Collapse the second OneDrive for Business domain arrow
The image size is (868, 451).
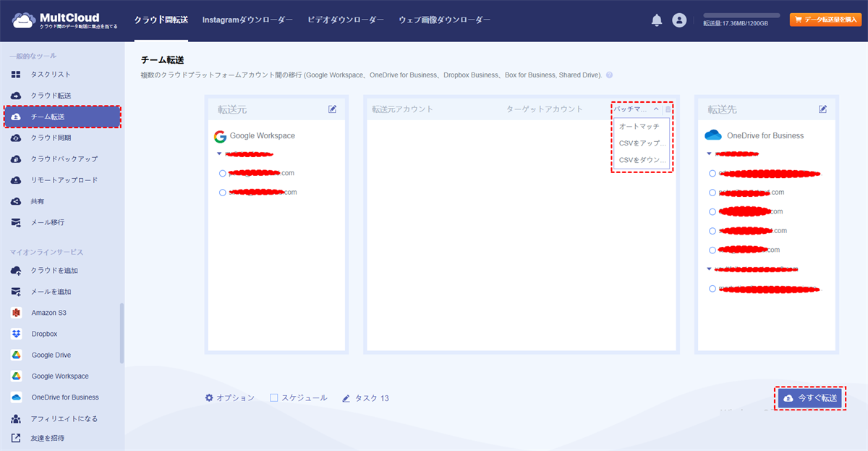pos(710,269)
